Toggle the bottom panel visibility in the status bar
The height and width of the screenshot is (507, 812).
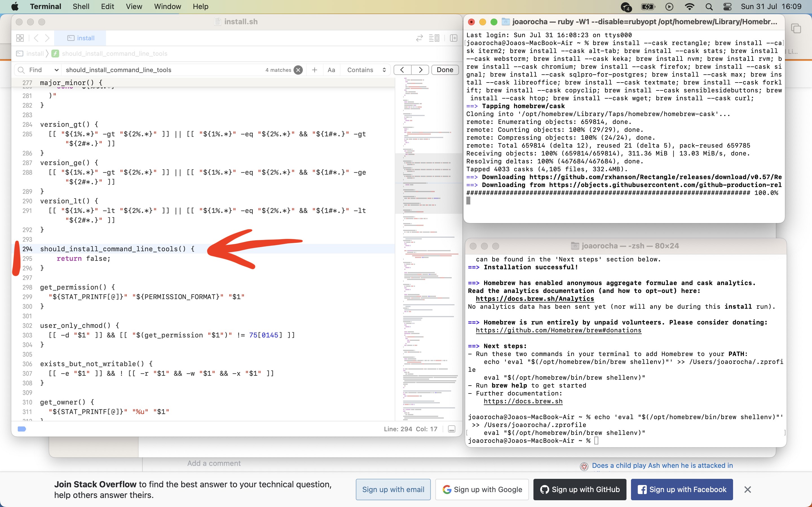tap(451, 429)
